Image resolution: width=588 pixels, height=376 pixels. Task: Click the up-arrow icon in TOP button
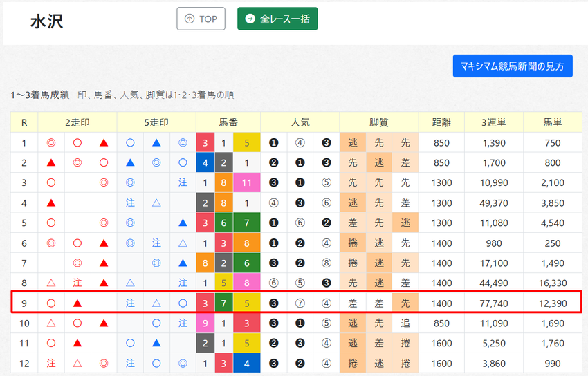190,19
